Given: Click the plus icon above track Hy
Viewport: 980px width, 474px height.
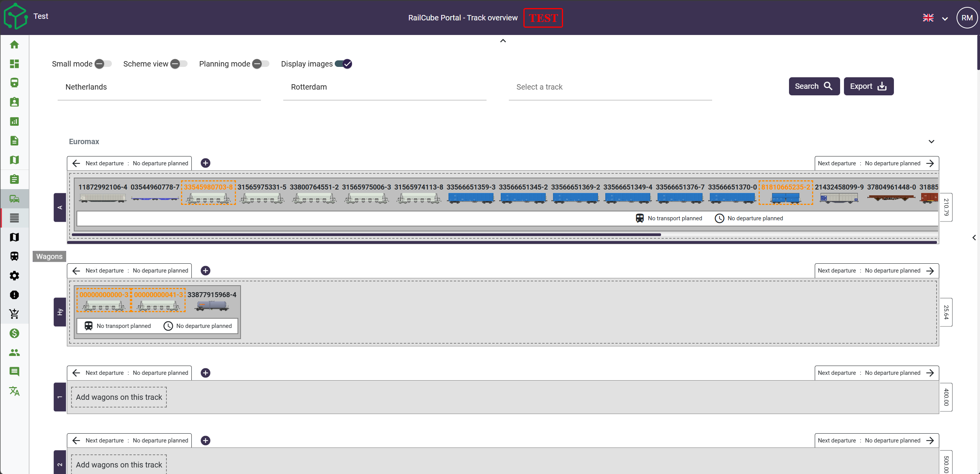Looking at the screenshot, I should pos(206,271).
